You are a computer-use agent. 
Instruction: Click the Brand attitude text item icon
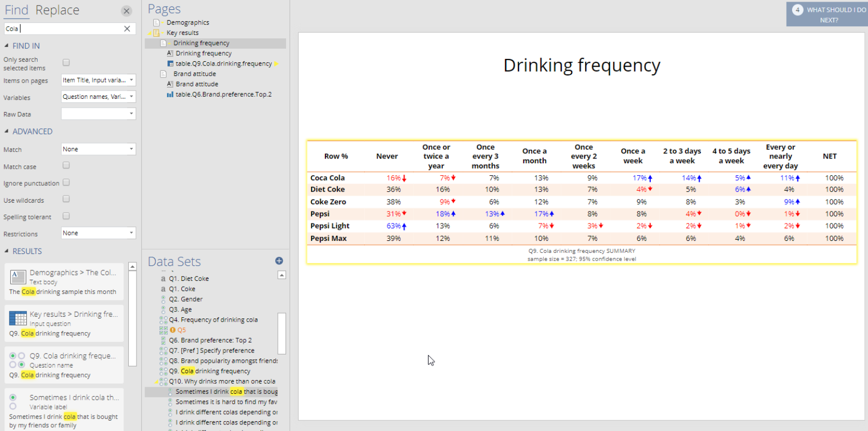click(170, 84)
